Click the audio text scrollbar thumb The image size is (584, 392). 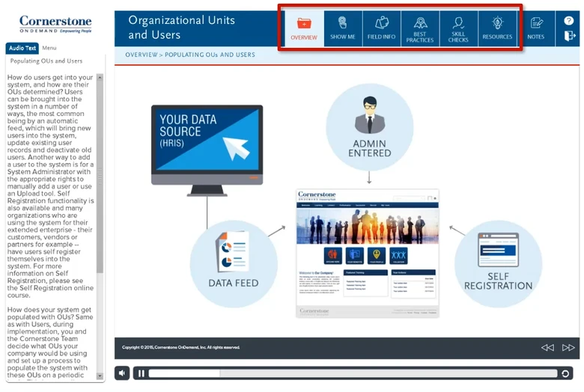[100, 177]
